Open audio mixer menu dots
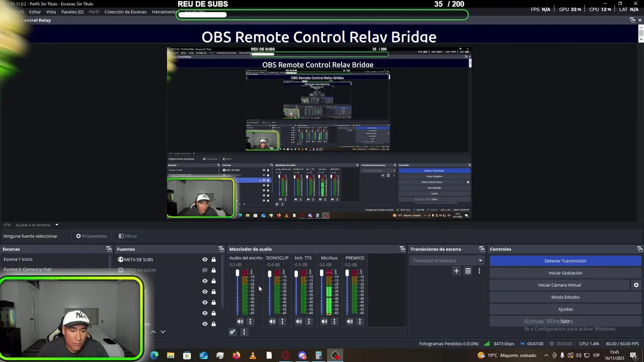Screen dimensions: 644x362 click(x=244, y=332)
